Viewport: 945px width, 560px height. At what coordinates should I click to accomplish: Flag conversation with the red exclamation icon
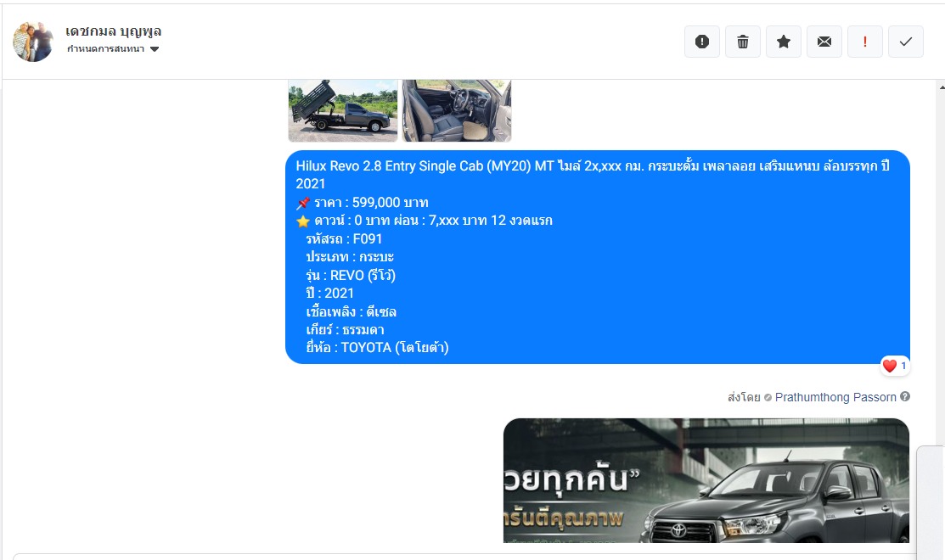coord(865,42)
